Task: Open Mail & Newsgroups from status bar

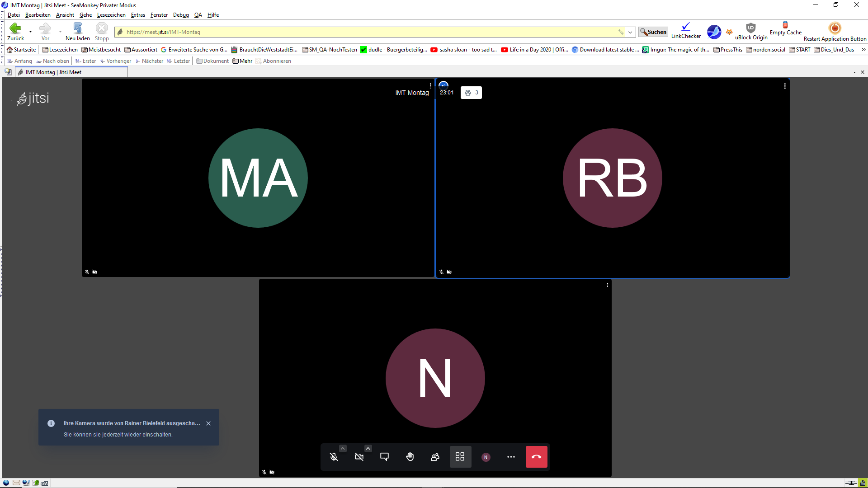Action: (x=16, y=483)
